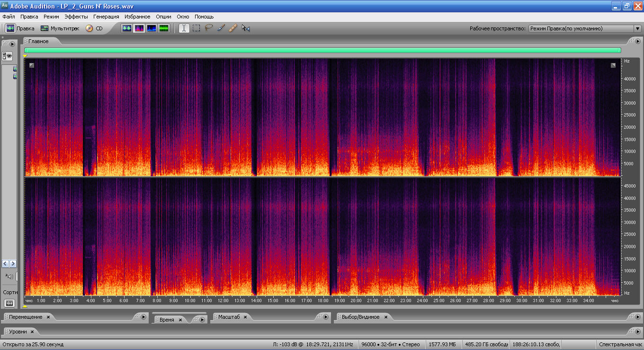The height and width of the screenshot is (350, 644).
Task: Choose the marquee selection tool
Action: [x=196, y=28]
